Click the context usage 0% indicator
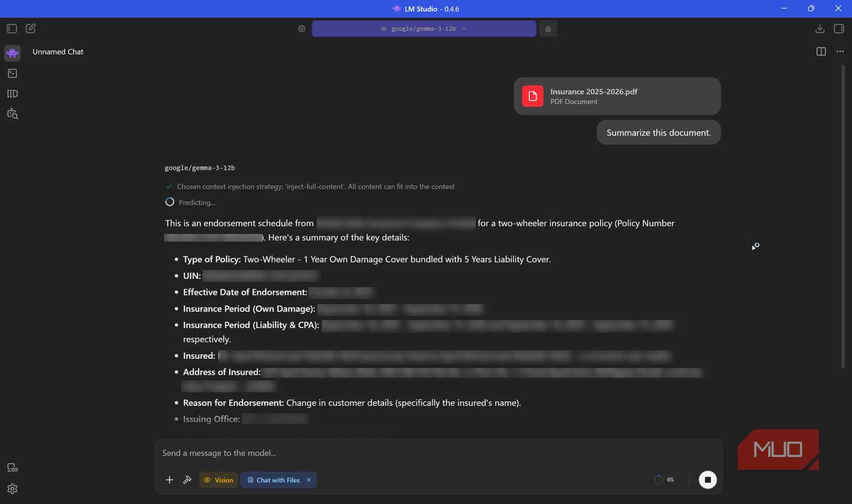852x504 pixels. pos(664,480)
